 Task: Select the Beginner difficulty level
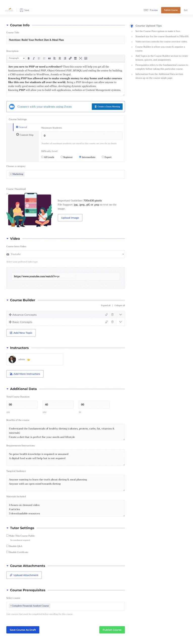61,157
